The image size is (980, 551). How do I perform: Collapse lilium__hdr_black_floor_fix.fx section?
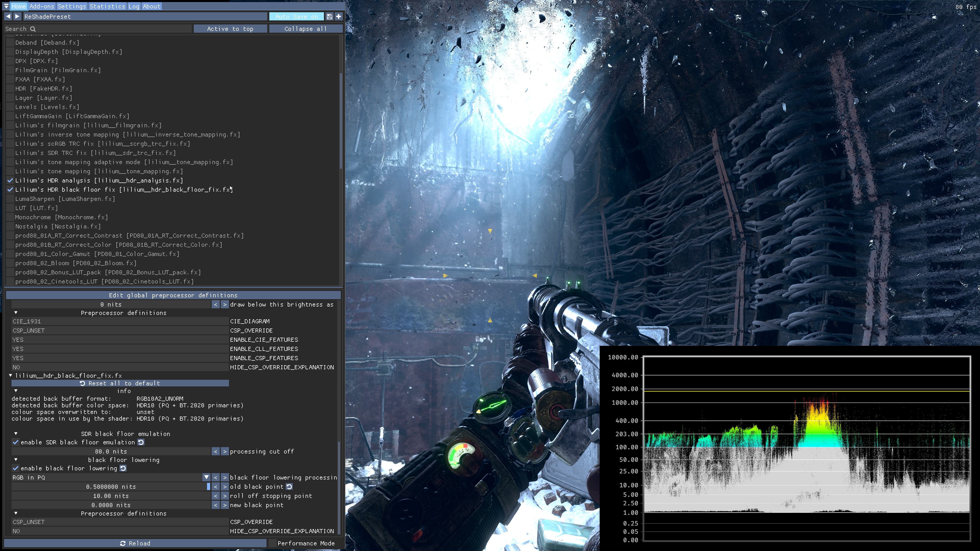[11, 375]
